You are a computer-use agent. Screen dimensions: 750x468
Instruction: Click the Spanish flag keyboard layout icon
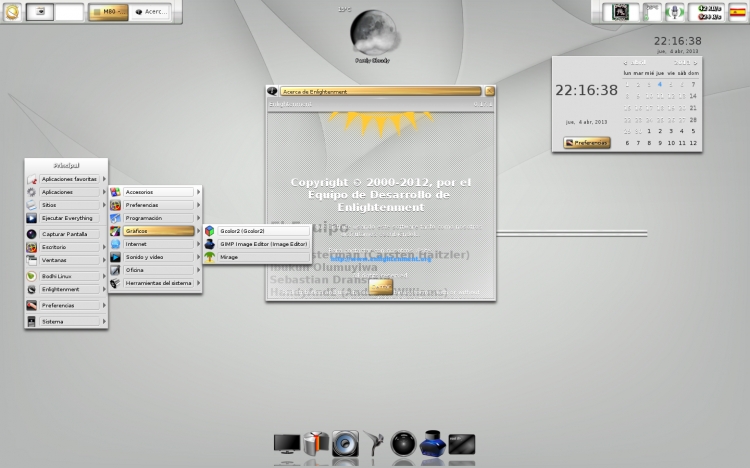pos(737,12)
